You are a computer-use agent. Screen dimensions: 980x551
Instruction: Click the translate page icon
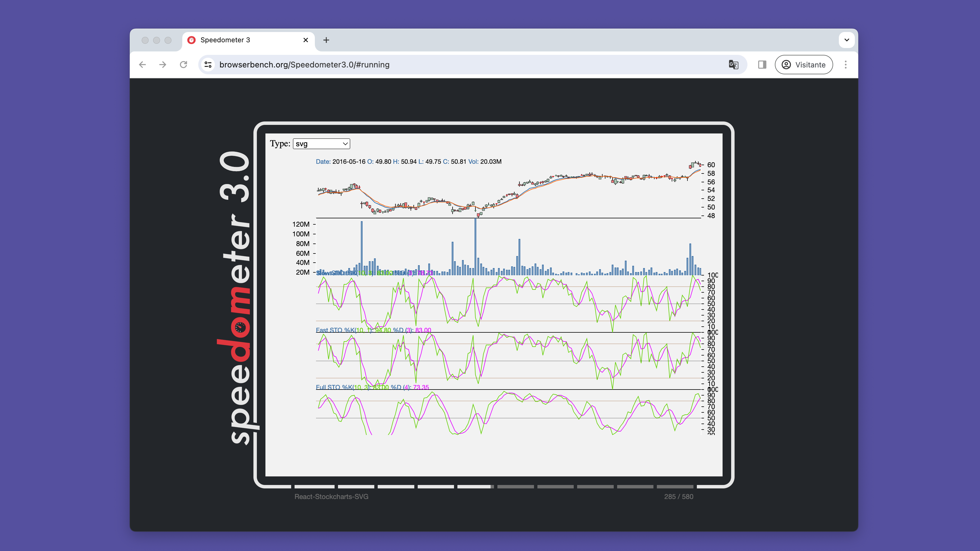point(733,65)
